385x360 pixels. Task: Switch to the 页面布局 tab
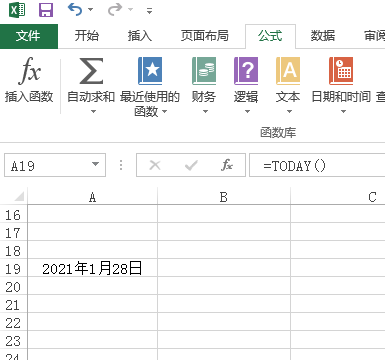tap(205, 36)
